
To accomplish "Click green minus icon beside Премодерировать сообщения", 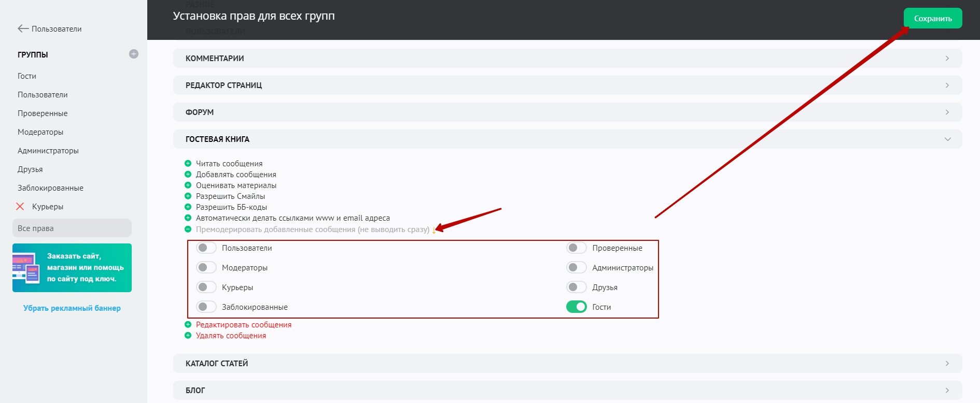I will [188, 229].
